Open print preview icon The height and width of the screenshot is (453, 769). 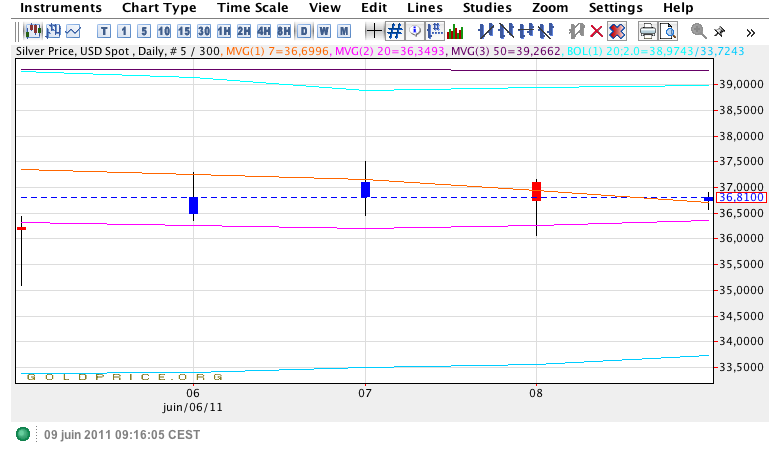click(667, 31)
